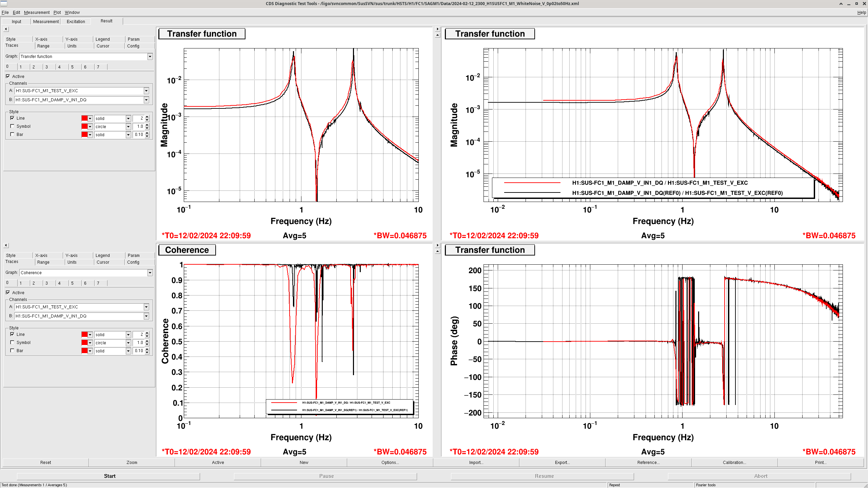Collapse the lower Coherence options panel arrow
The width and height of the screenshot is (868, 488).
[6, 245]
